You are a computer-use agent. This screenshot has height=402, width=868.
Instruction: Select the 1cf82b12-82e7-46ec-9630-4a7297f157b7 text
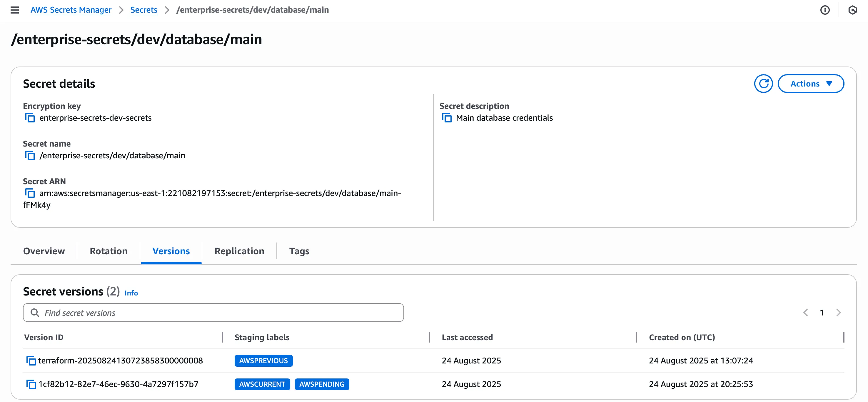click(x=118, y=384)
